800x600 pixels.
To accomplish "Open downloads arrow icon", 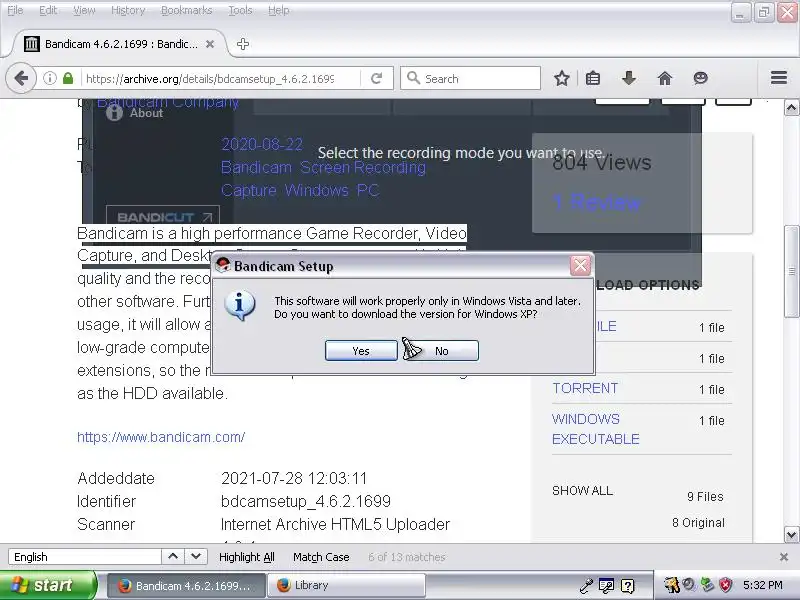I will click(629, 78).
